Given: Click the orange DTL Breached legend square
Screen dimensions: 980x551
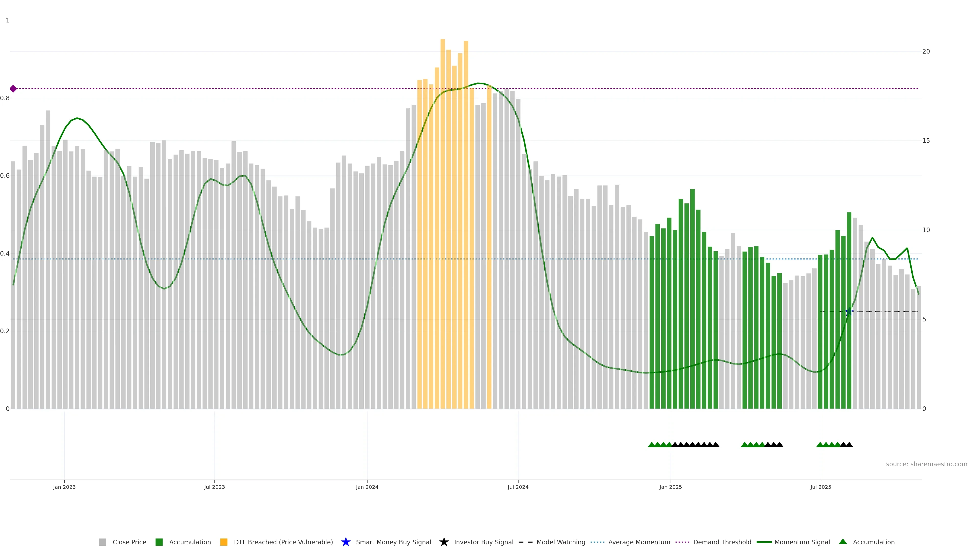Looking at the screenshot, I should click(224, 542).
